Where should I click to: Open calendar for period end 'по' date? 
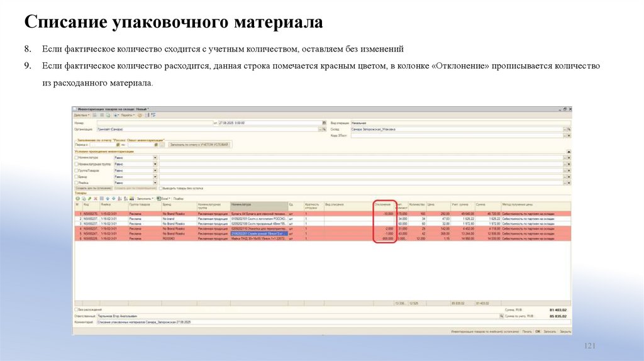[156, 145]
